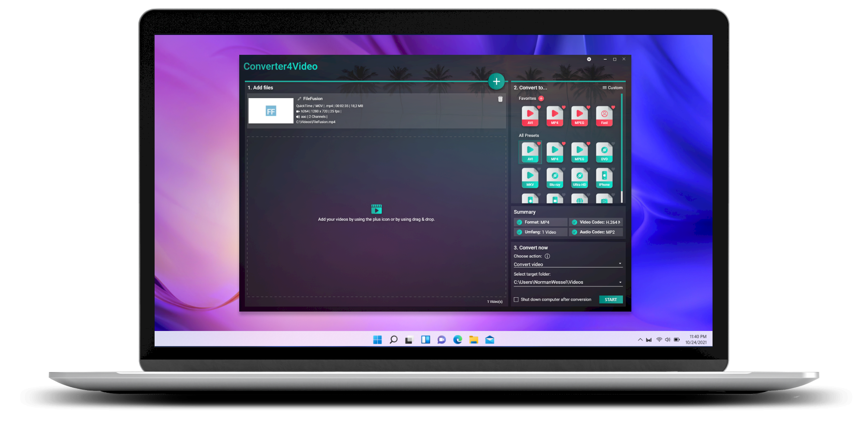This screenshot has height=442, width=868.
Task: Open the Windows Start menu
Action: tap(377, 340)
